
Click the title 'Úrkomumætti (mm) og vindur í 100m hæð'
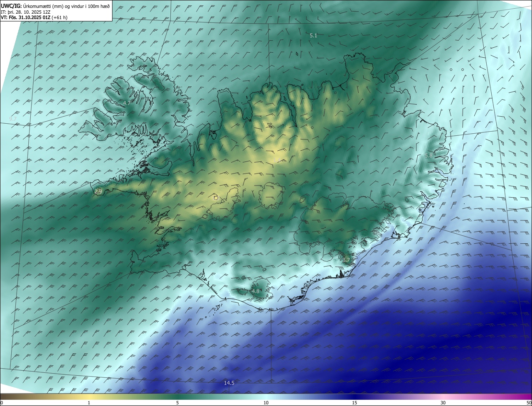tap(66, 6)
